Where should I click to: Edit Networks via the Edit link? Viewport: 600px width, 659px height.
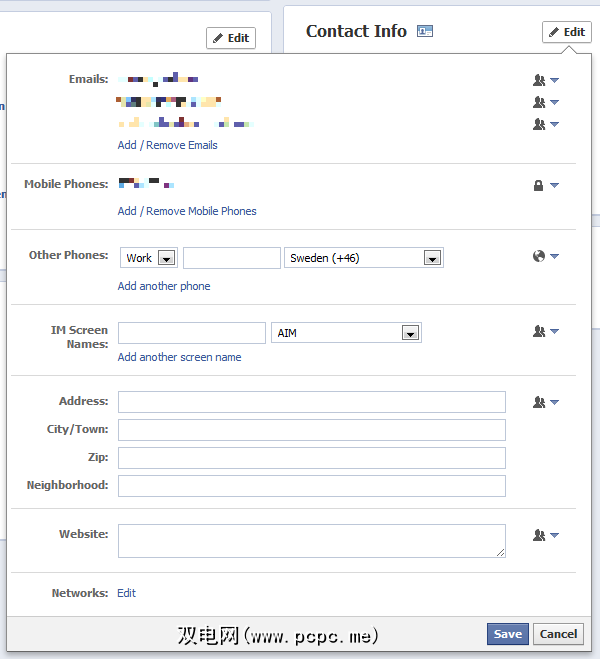[x=126, y=593]
